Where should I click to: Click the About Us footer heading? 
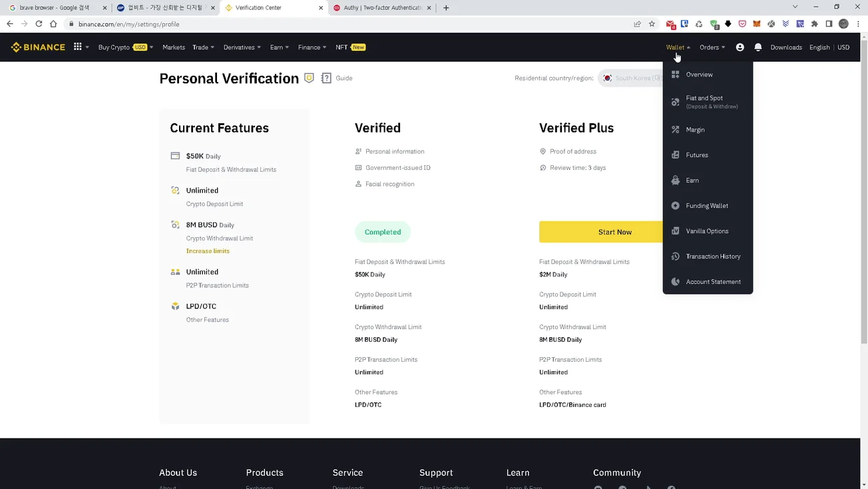click(178, 472)
